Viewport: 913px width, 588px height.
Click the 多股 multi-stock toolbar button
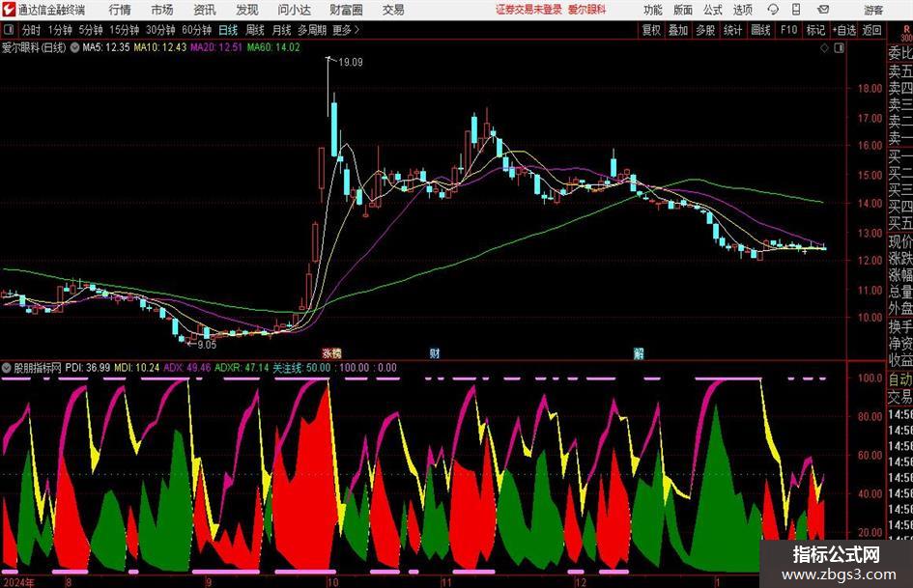[705, 30]
